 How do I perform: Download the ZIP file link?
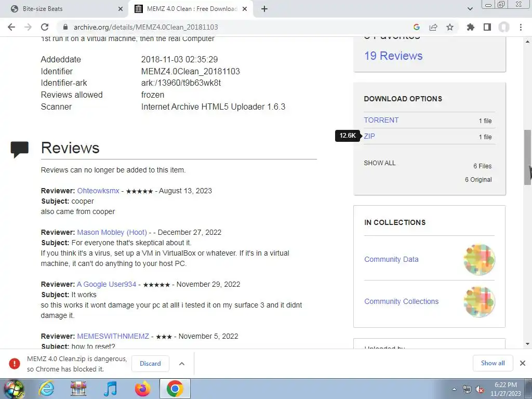pos(369,136)
